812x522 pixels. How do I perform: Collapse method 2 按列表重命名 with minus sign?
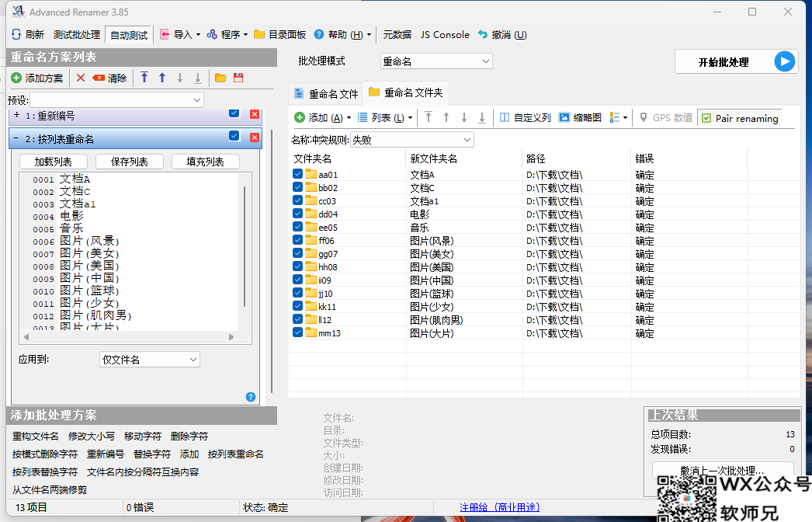[16, 138]
